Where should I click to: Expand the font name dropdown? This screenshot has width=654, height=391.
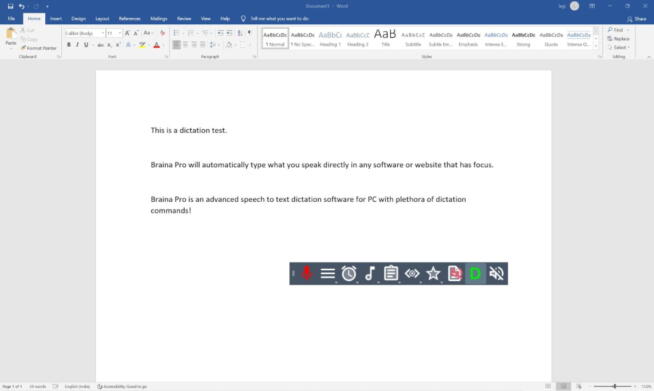click(103, 33)
